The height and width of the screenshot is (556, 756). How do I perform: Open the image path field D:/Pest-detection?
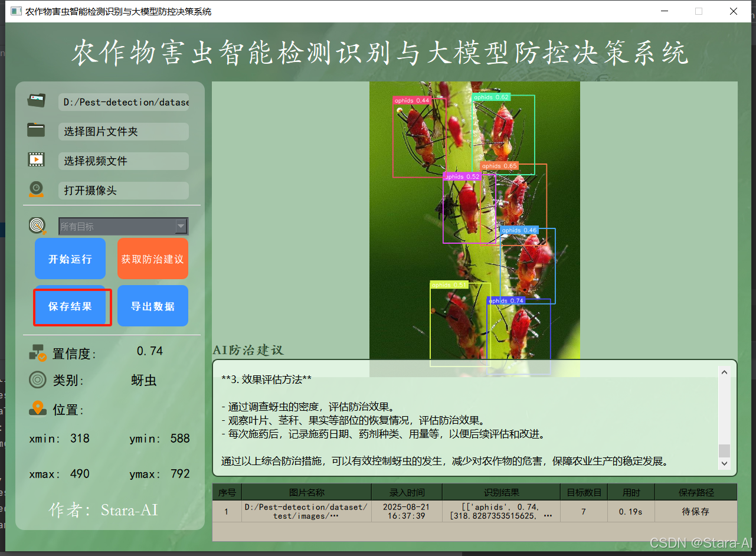123,102
